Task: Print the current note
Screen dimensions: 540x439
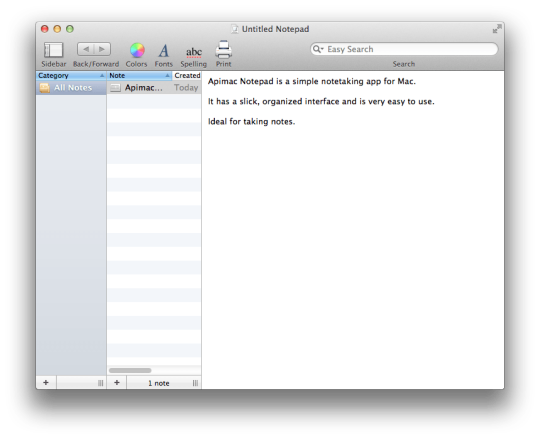Action: click(x=224, y=50)
